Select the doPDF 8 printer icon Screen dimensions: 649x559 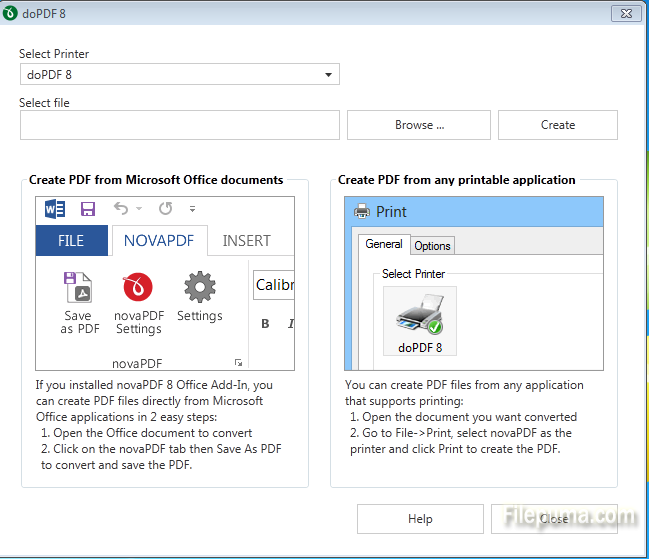click(x=419, y=317)
